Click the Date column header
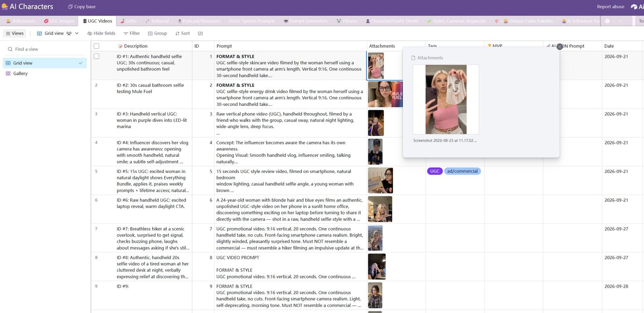644x313 pixels. coord(623,46)
